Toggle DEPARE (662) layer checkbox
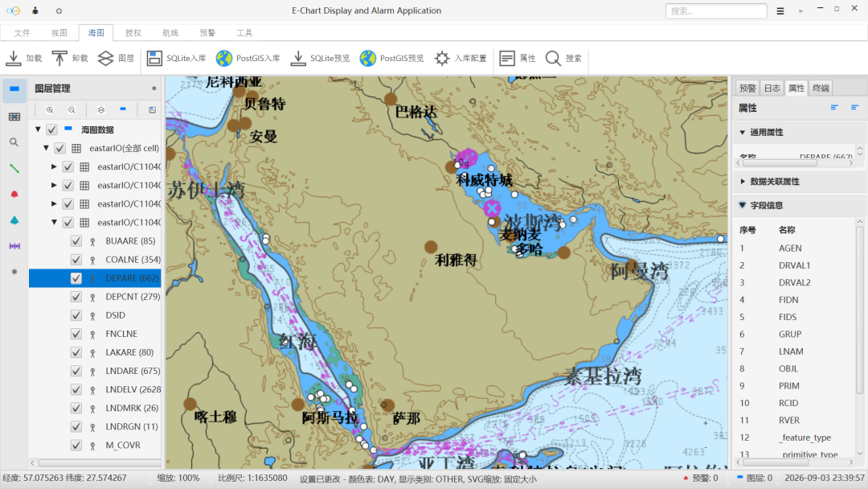Viewport: 868px width, 489px height. coord(76,278)
